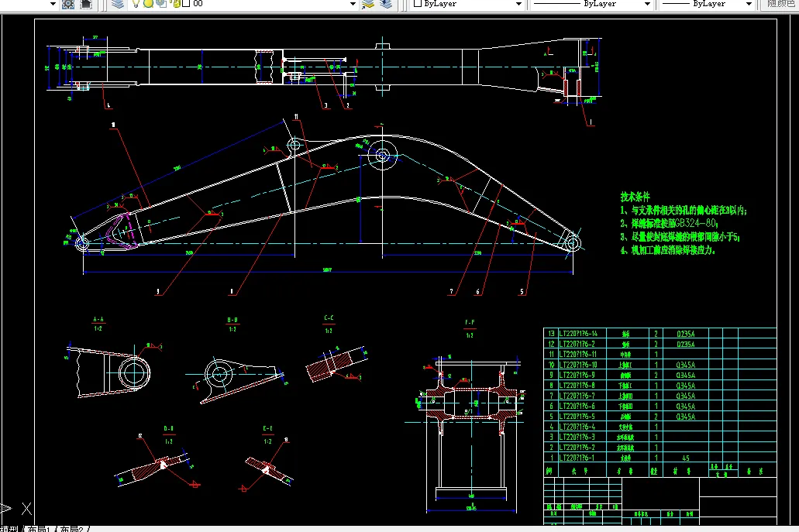Select the C-C section view label
Viewport: 799px width, 532px height.
(x=329, y=317)
